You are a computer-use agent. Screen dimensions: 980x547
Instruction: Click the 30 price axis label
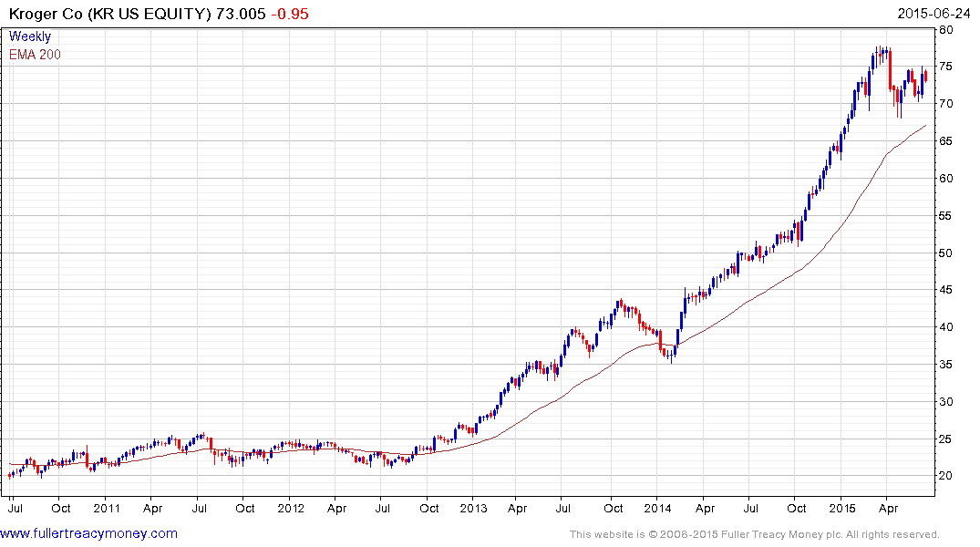946,402
